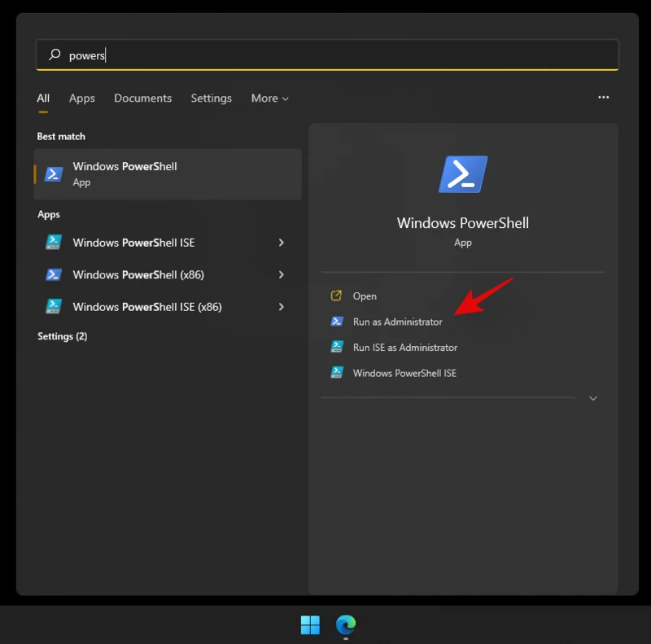Expand the Windows PowerShell (x86) entry
The width and height of the screenshot is (651, 644).
pos(281,274)
